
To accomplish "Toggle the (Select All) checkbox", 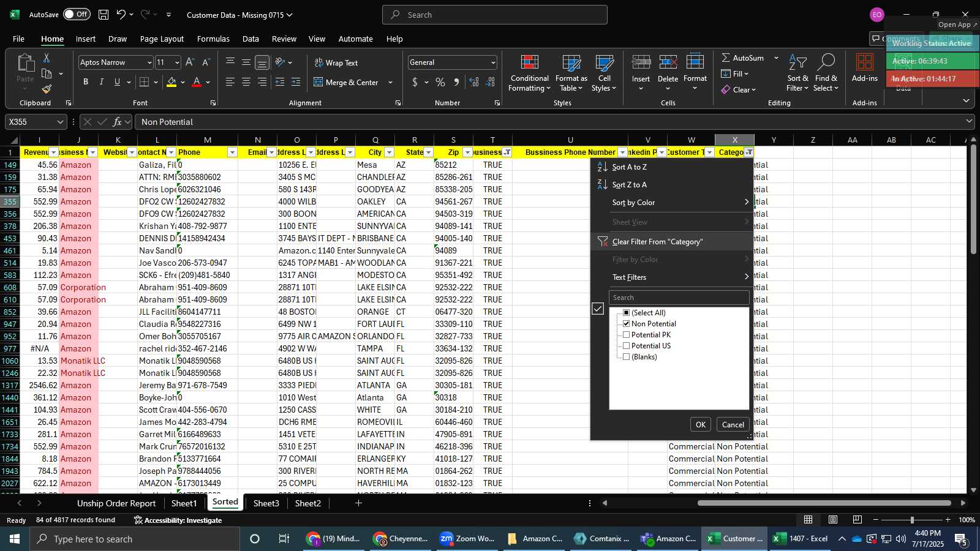I will (626, 313).
